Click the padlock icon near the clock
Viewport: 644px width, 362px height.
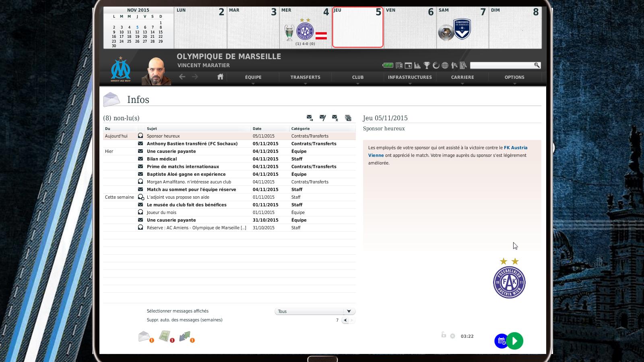444,335
